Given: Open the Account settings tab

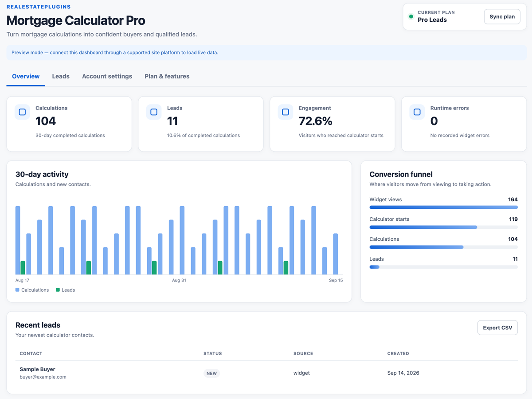Looking at the screenshot, I should tap(107, 77).
